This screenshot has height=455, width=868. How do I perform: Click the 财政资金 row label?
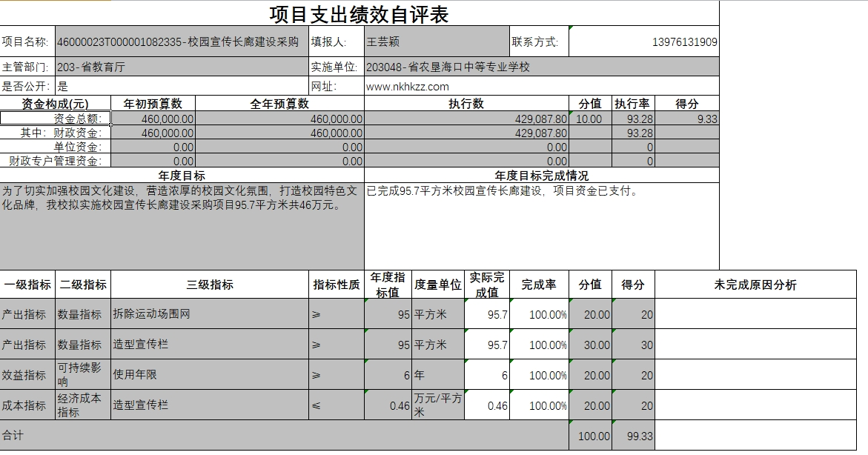[56, 133]
